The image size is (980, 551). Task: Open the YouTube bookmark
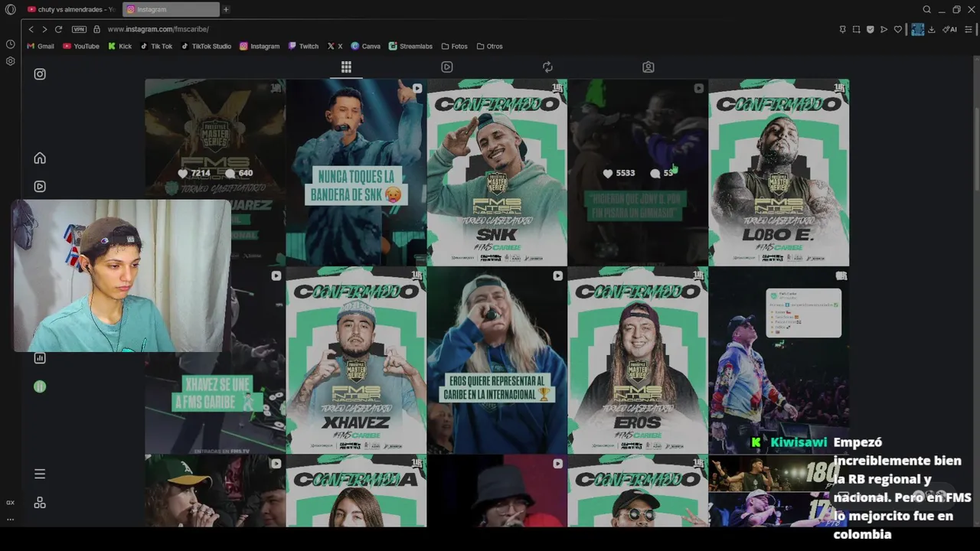81,46
